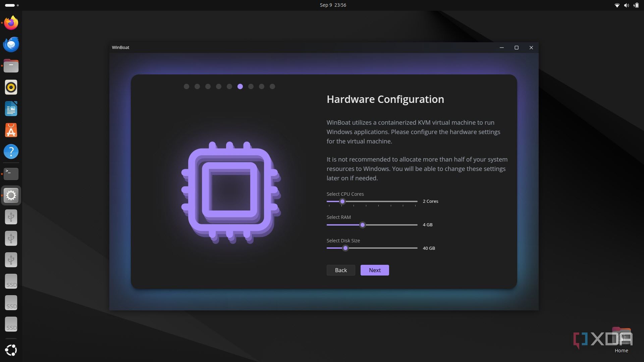Viewport: 644px width, 362px height.
Task: Click the battery indicator in top bar
Action: 636,5
